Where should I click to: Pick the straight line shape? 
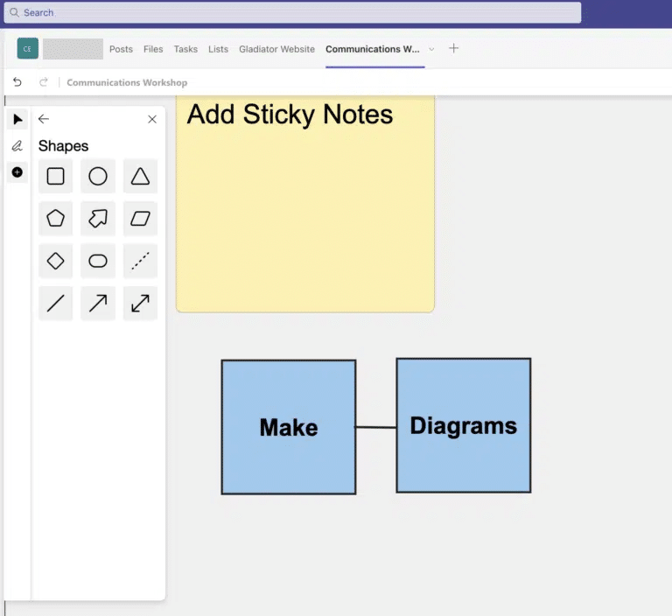55,304
